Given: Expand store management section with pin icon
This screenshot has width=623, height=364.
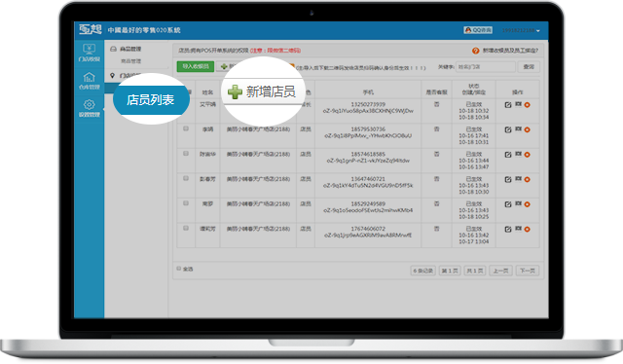Looking at the screenshot, I should [126, 75].
